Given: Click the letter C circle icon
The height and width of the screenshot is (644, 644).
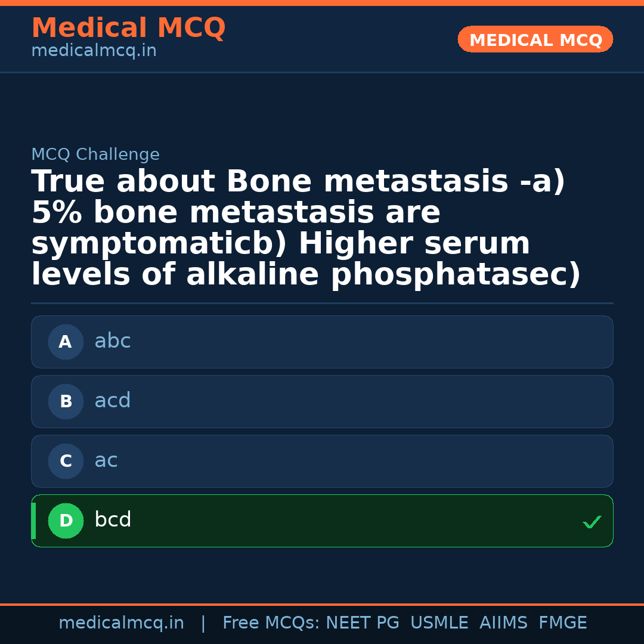Looking at the screenshot, I should tap(66, 462).
